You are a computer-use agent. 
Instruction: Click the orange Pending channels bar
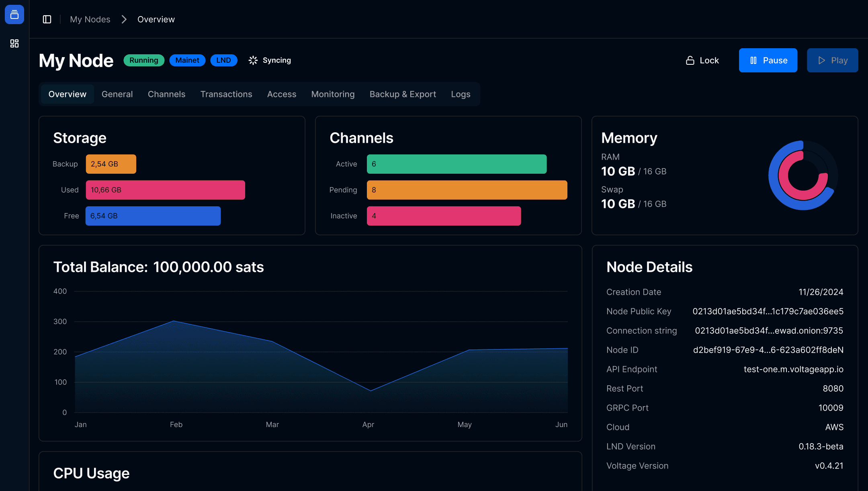(467, 190)
